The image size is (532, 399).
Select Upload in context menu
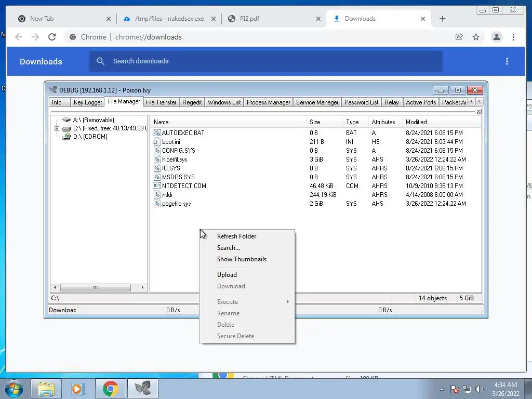point(227,275)
